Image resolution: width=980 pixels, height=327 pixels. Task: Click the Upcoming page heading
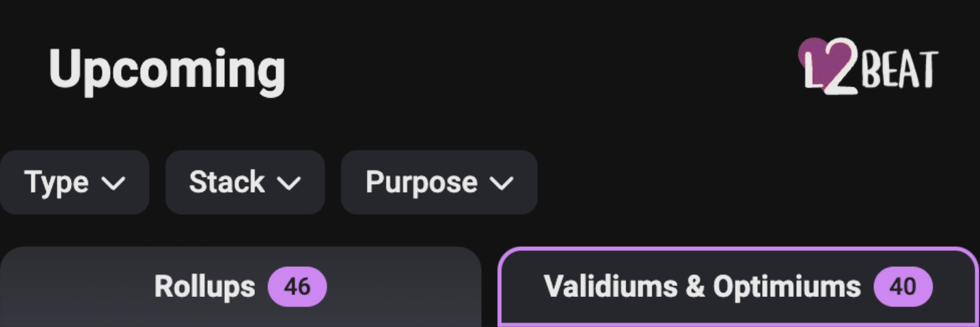click(x=167, y=70)
